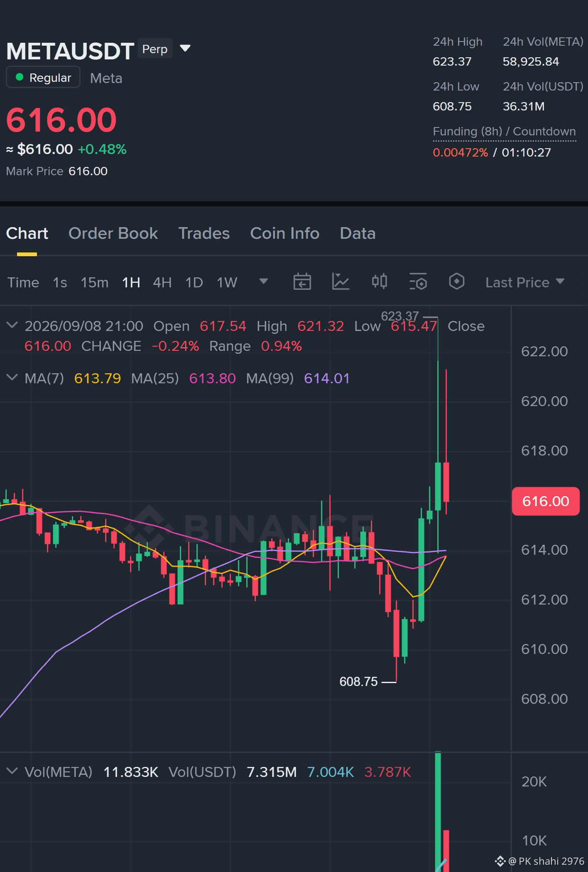Collapse the MA indicator row

[12, 377]
